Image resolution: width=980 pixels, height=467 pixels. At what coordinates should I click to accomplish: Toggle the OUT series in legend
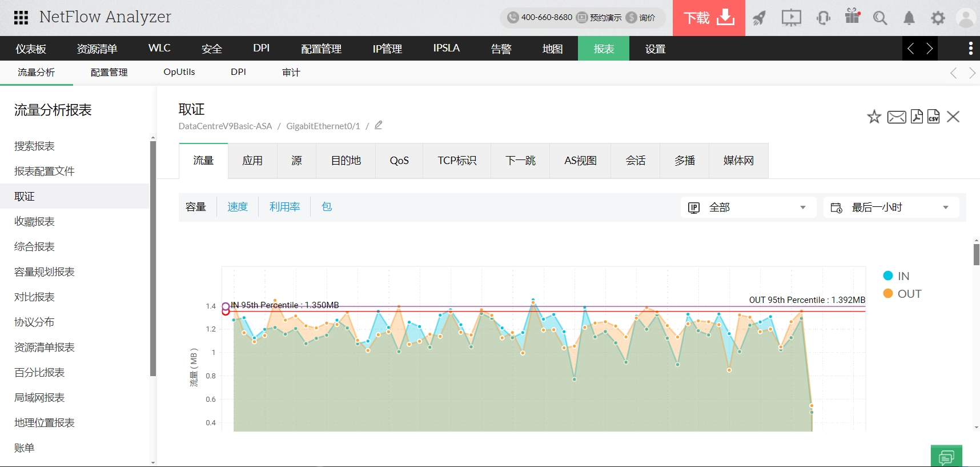click(902, 294)
